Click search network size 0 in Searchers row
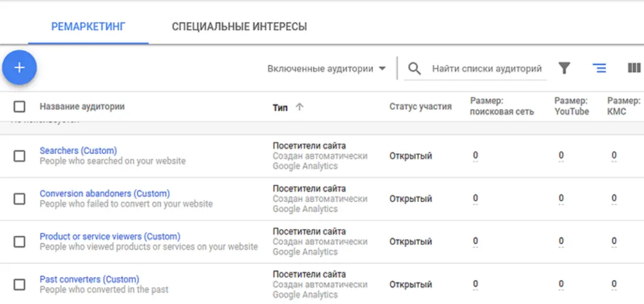 coord(475,155)
